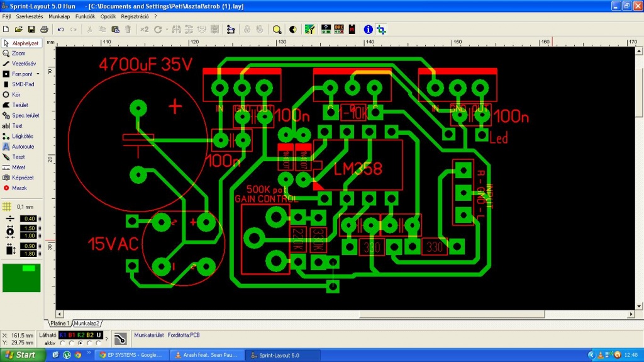This screenshot has height=362, width=644.
Task: Open the Funkciók menu
Action: click(x=85, y=16)
